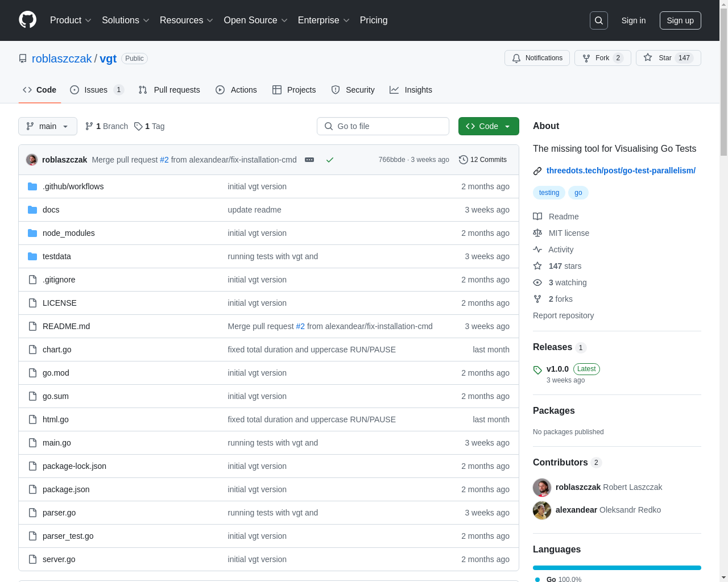Image resolution: width=728 pixels, height=582 pixels.
Task: Open Readme via book icon
Action: [x=537, y=217]
